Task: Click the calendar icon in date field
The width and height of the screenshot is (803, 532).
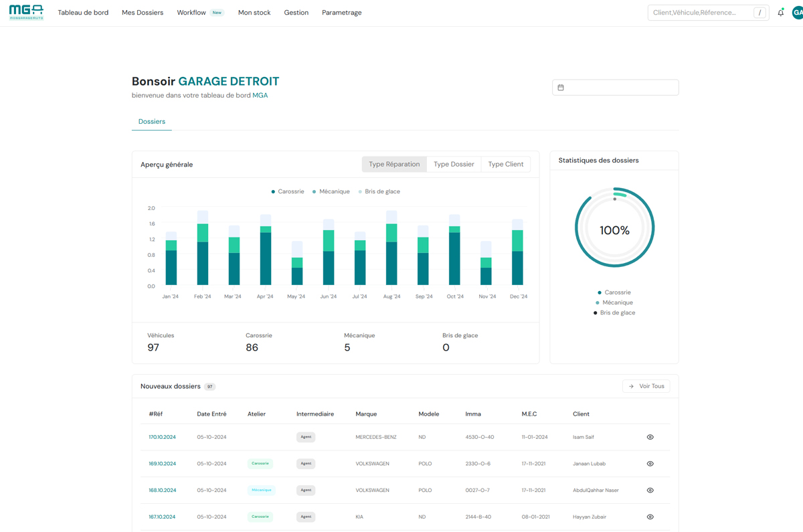Action: 561,88
